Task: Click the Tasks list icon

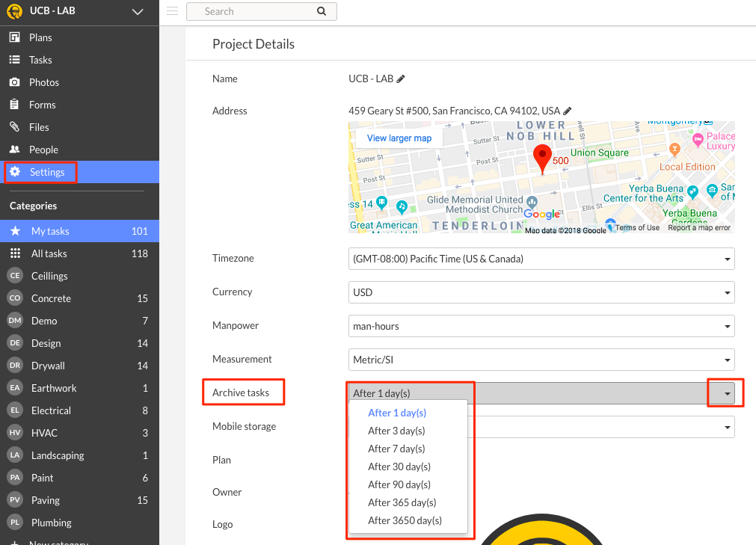Action: point(15,60)
